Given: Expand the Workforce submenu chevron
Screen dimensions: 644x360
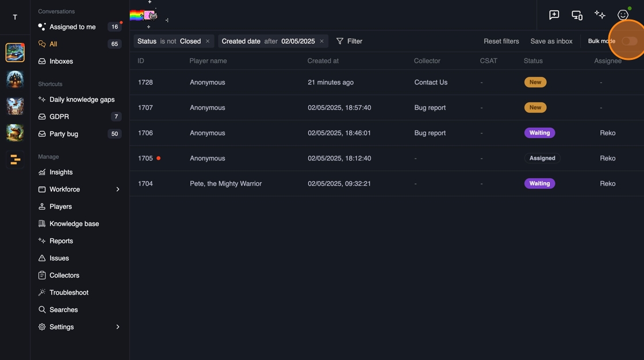Looking at the screenshot, I should pyautogui.click(x=118, y=189).
